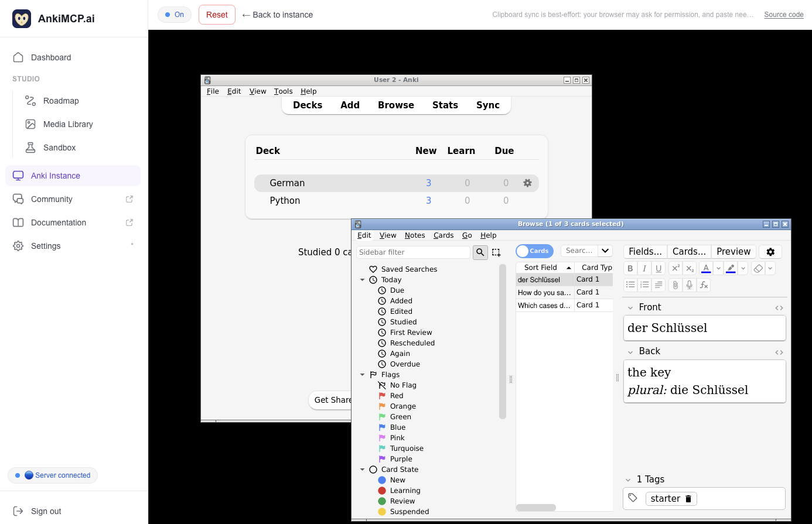Open highlight color picker dropdown arrow
The height and width of the screenshot is (524, 812).
click(743, 268)
